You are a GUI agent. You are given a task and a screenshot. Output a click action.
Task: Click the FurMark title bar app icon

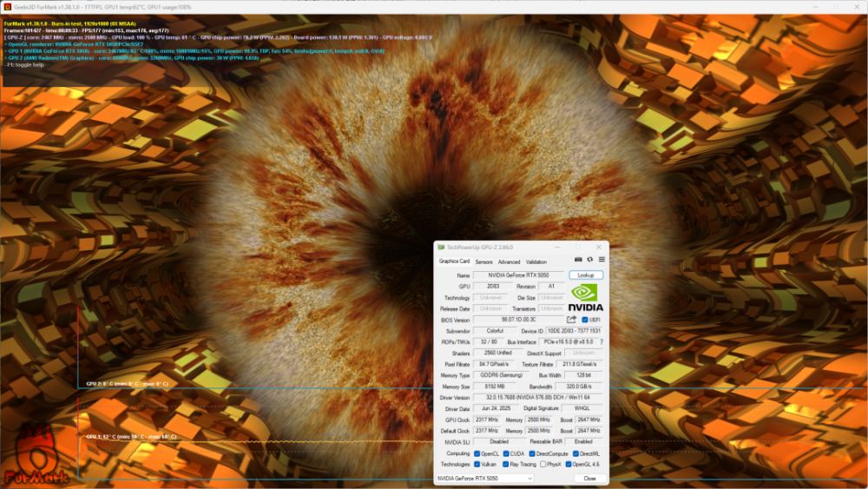(x=7, y=7)
